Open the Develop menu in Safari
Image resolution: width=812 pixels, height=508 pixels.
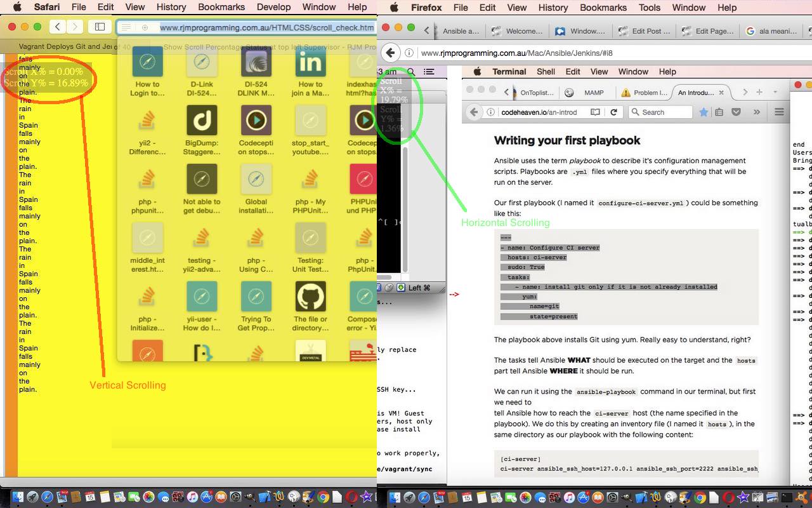click(274, 7)
